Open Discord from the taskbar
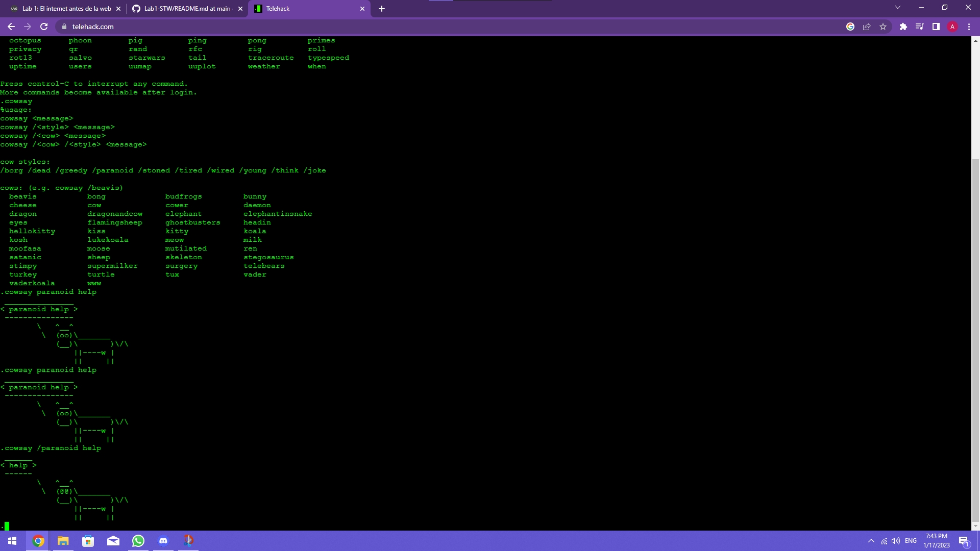The height and width of the screenshot is (551, 980). point(163,541)
